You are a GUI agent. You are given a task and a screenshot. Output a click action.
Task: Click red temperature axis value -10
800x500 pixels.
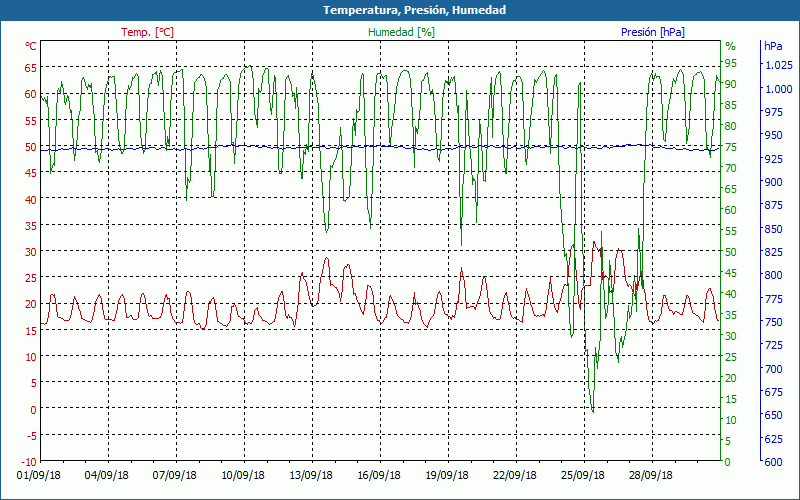click(x=29, y=462)
